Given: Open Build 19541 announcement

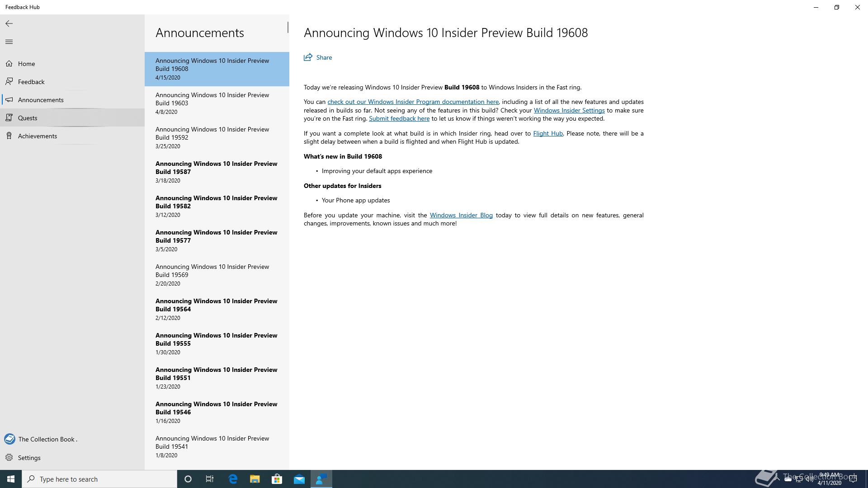Looking at the screenshot, I should [217, 446].
